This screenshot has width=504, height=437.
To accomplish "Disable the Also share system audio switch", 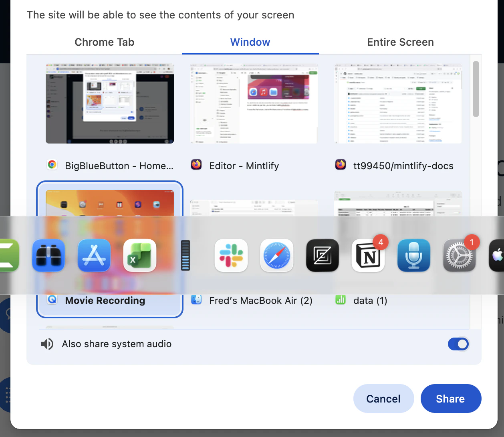I will 458,344.
